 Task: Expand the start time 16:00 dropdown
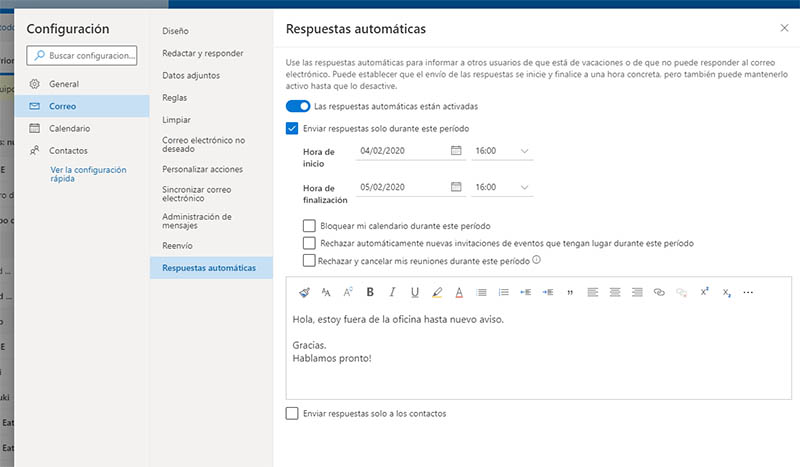click(524, 151)
